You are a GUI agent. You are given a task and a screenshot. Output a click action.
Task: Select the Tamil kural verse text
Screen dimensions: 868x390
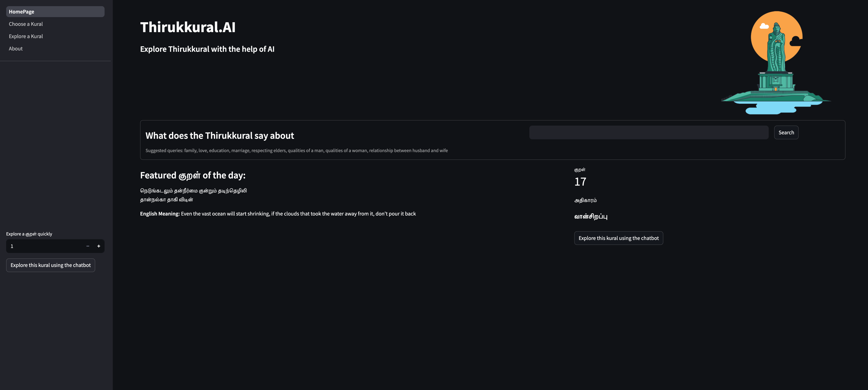193,195
